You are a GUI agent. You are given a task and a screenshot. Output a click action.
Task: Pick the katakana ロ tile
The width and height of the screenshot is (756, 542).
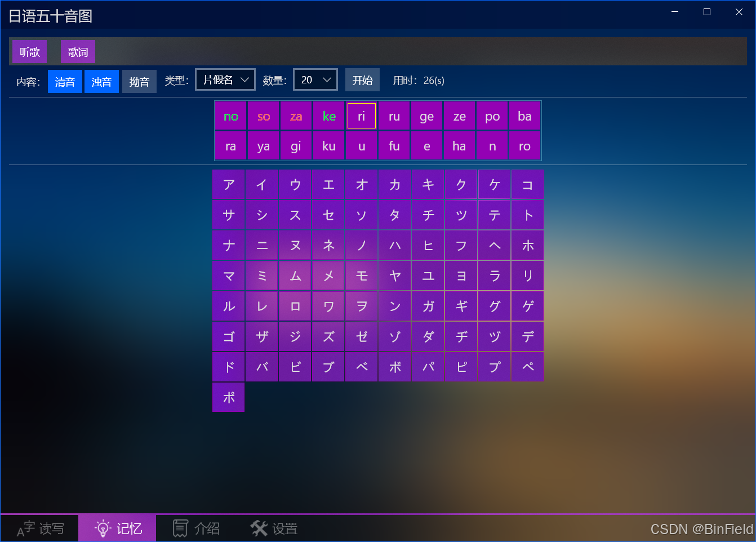(295, 306)
